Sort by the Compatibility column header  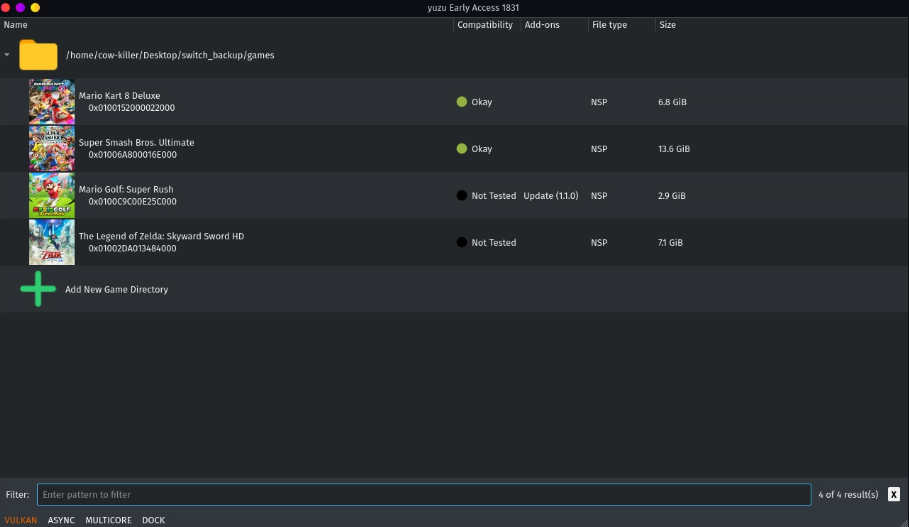(485, 25)
